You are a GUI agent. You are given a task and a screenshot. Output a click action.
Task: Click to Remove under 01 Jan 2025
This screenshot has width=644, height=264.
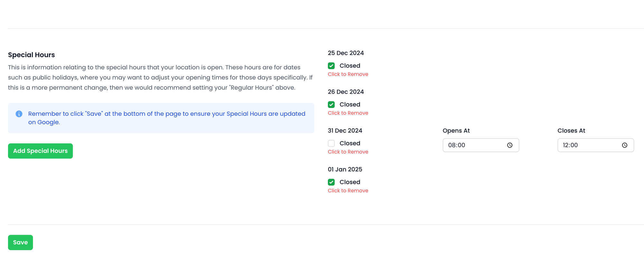click(x=348, y=191)
